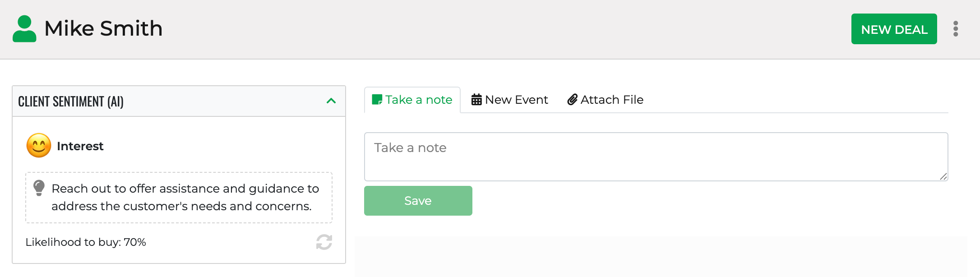Screen dimensions: 980x277
Task: Refresh the AI sentiment analysis
Action: tap(324, 242)
